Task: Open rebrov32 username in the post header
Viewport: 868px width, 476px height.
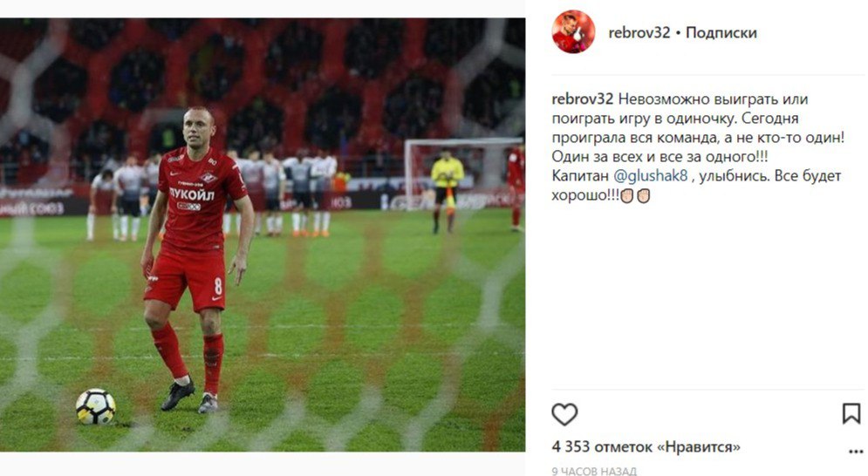Action: coord(639,32)
